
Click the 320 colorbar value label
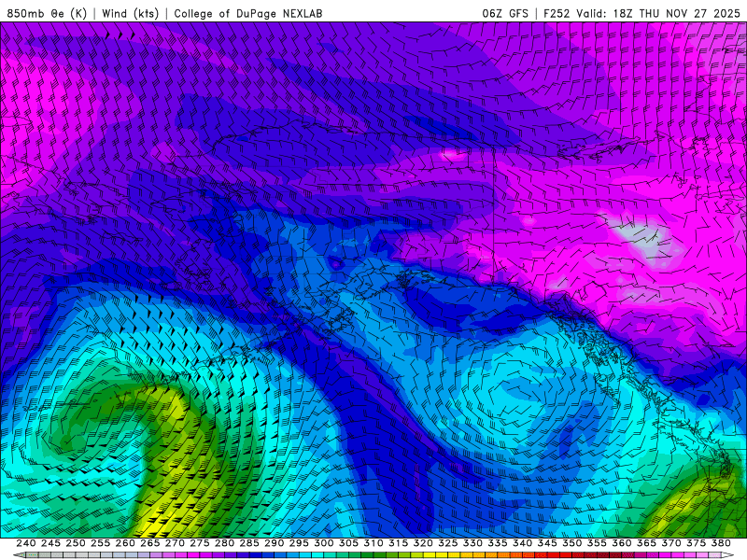[x=423, y=543]
